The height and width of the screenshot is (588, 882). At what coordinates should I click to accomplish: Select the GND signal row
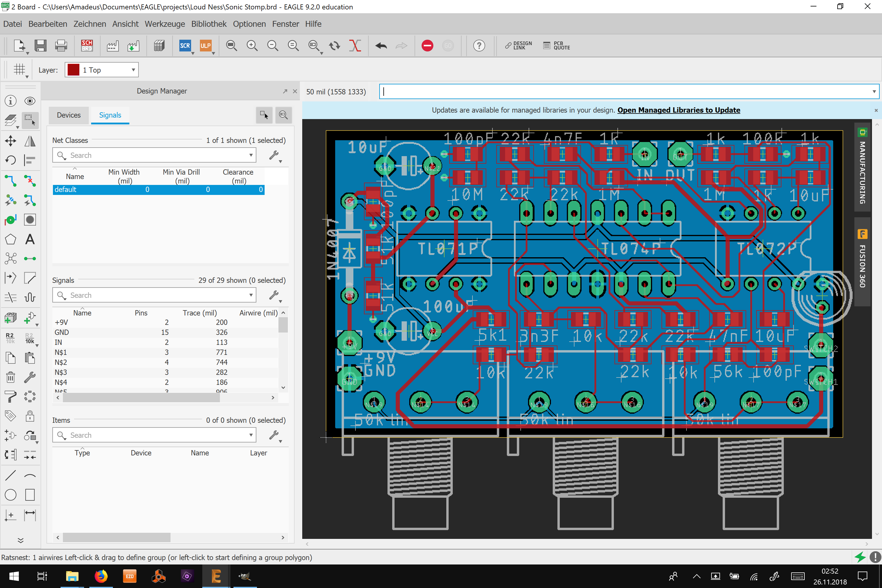[165, 332]
